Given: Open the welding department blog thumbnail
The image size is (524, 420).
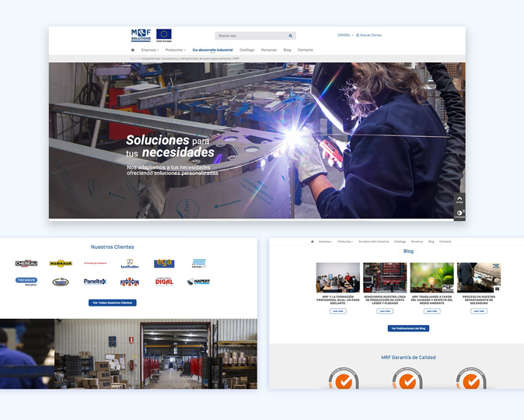Looking at the screenshot, I should tap(479, 278).
